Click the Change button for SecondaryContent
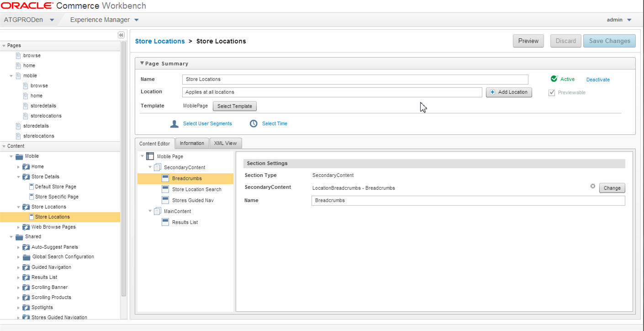The width and height of the screenshot is (644, 331). click(x=612, y=188)
